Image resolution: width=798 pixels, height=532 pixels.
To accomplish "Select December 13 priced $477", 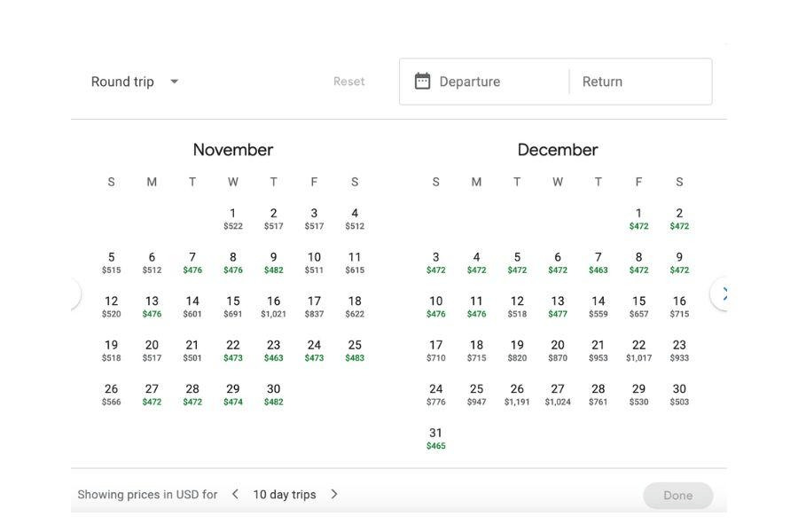I will [558, 306].
